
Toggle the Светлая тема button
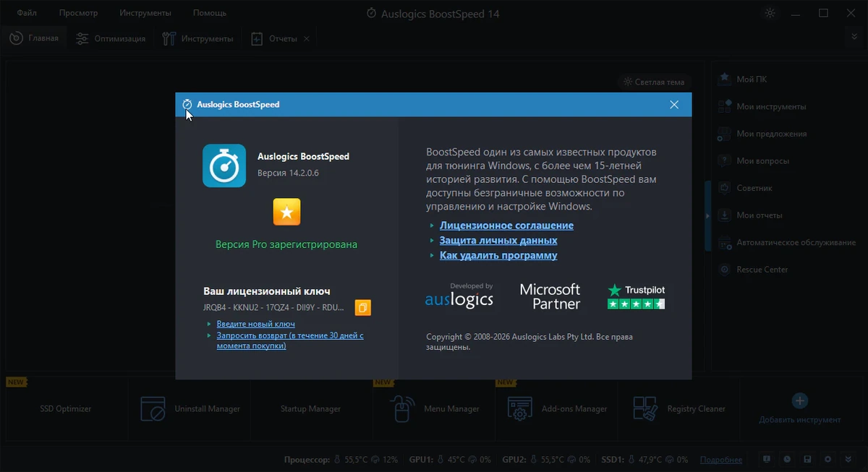(x=654, y=82)
